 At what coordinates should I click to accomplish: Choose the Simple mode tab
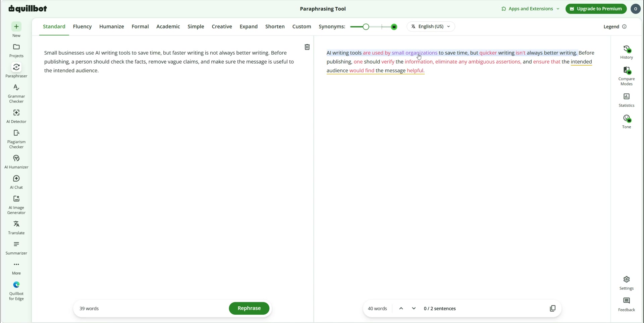tap(196, 26)
